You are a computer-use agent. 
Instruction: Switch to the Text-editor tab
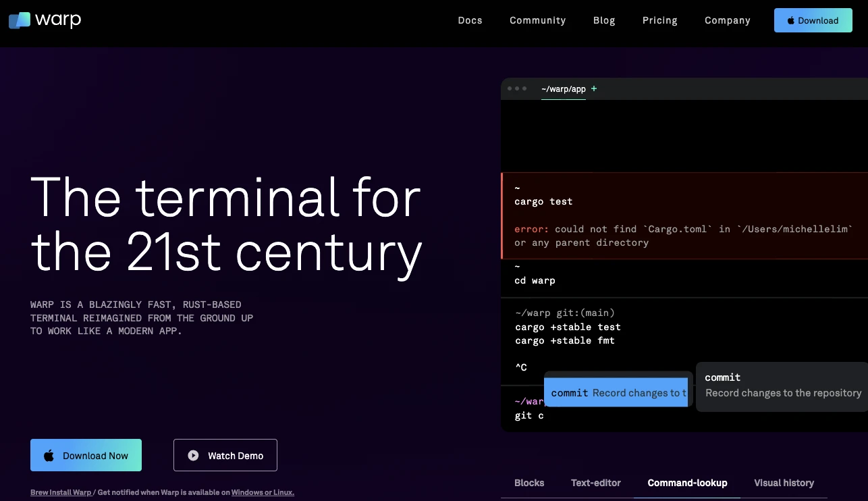pos(595,483)
